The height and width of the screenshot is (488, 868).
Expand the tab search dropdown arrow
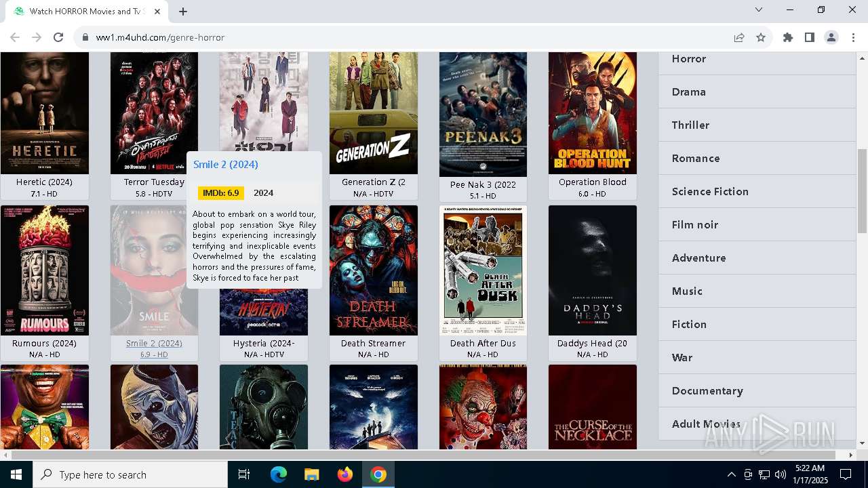coord(759,9)
